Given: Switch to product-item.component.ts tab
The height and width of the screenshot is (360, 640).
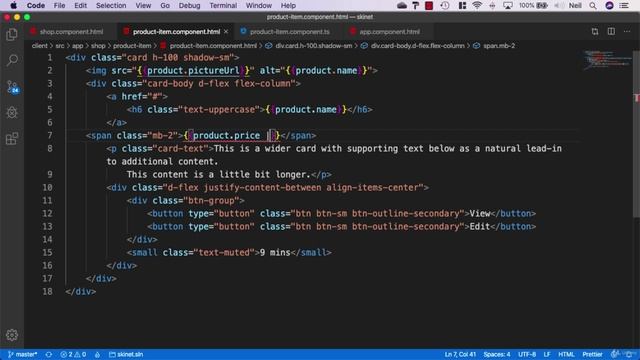Looking at the screenshot, I should click(289, 31).
